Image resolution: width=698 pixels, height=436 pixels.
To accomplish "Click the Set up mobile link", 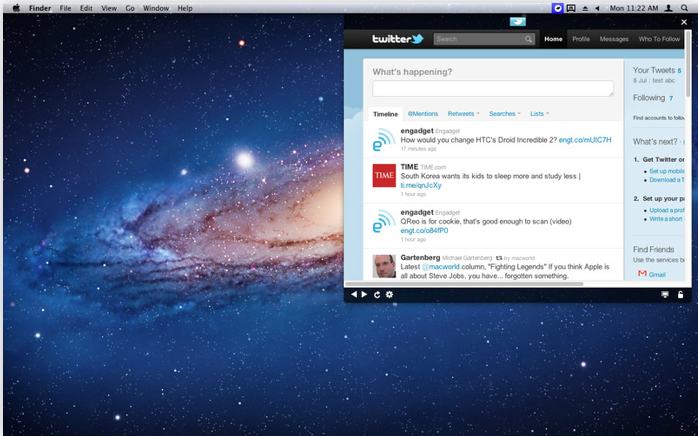I will coord(667,171).
